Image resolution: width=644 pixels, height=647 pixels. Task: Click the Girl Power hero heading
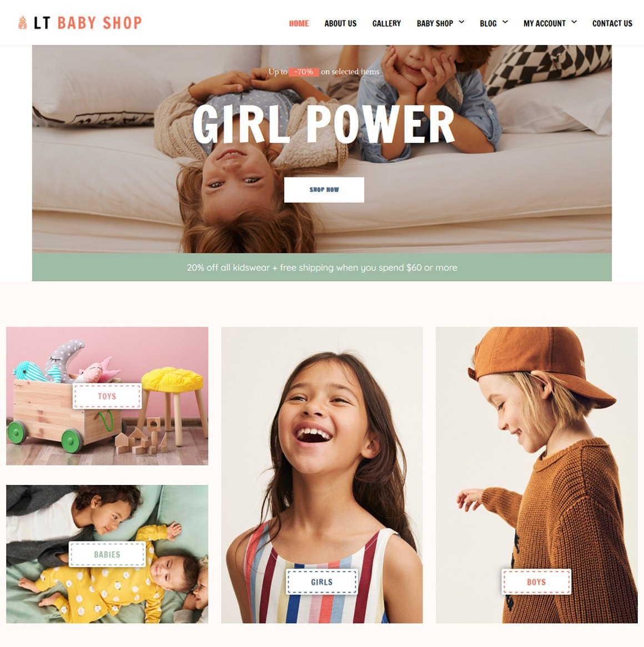click(323, 124)
